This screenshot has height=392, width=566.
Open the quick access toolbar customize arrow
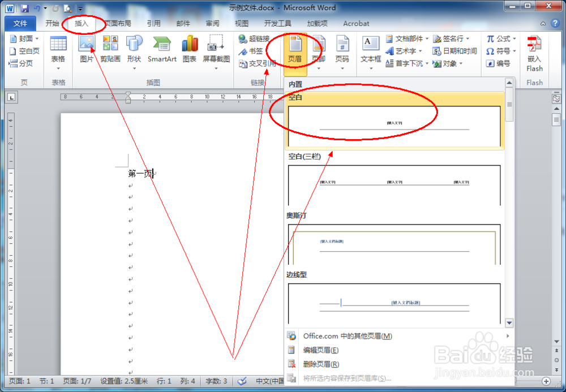coord(80,8)
